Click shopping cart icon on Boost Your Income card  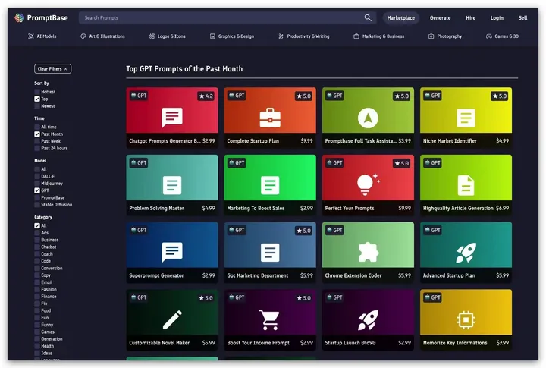(x=269, y=320)
